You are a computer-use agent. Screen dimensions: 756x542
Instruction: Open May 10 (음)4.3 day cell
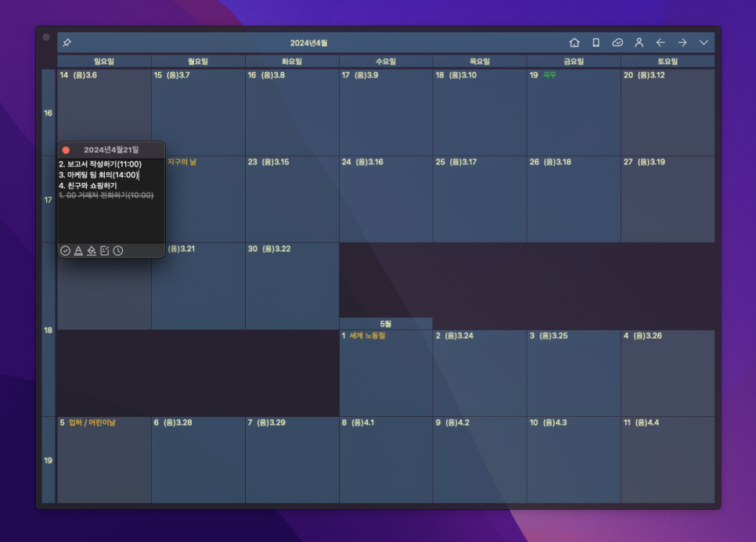pyautogui.click(x=574, y=460)
